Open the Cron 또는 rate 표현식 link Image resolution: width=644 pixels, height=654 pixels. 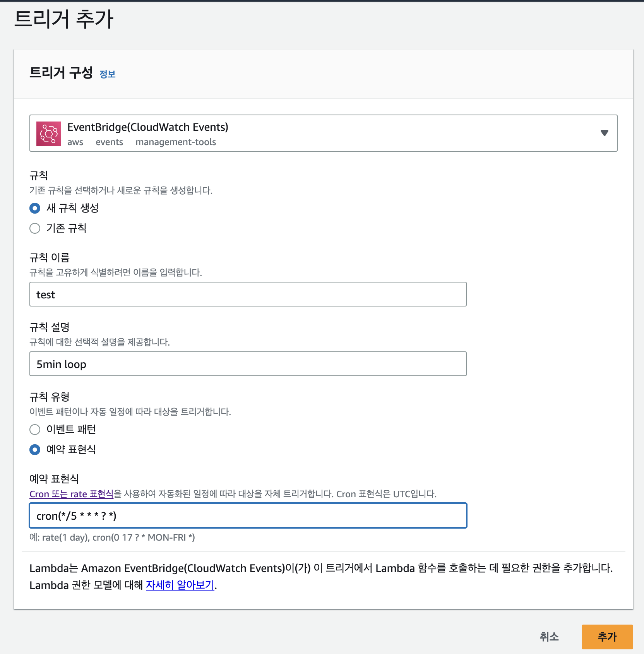[x=72, y=494]
